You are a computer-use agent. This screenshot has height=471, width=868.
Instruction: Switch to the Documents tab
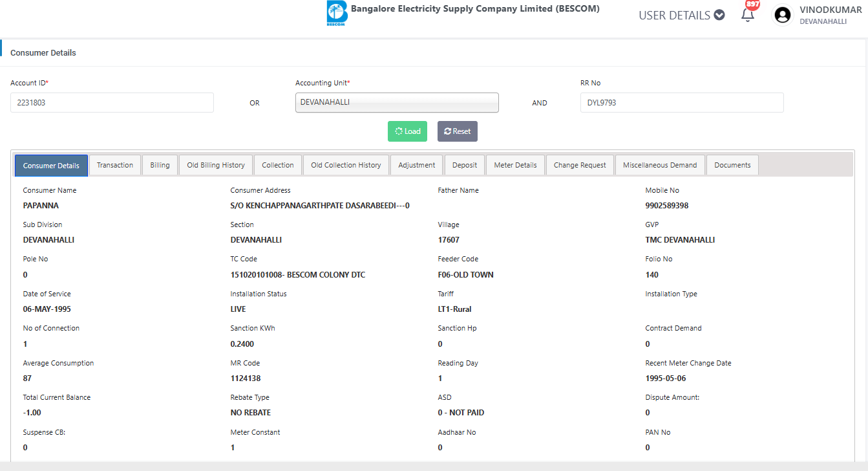coord(732,165)
